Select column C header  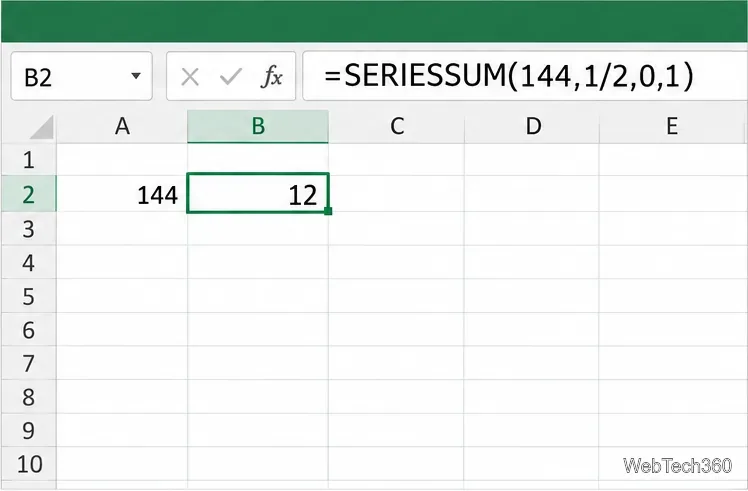click(x=396, y=126)
